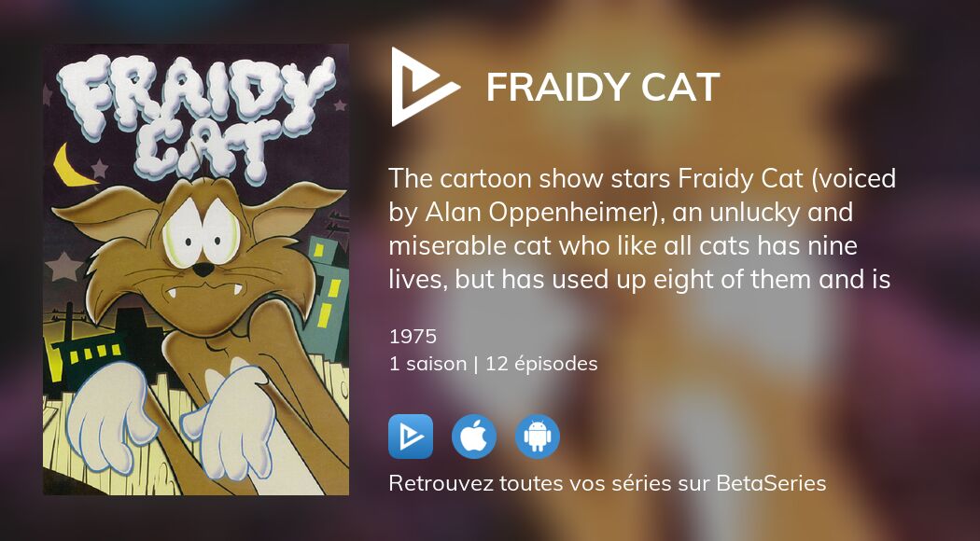Select the 1975 release year
Viewport: 980px width, 541px height.
[x=413, y=337]
